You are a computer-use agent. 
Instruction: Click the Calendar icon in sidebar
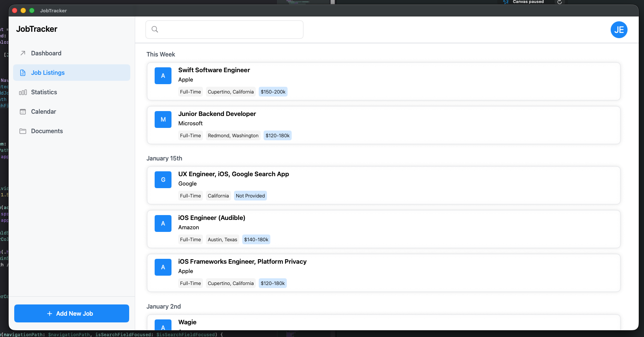[x=23, y=111]
